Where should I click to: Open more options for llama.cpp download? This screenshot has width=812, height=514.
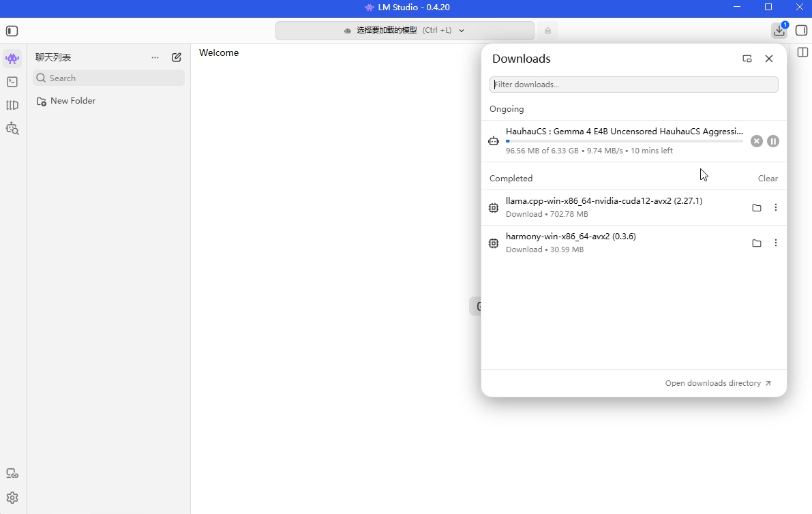point(776,207)
